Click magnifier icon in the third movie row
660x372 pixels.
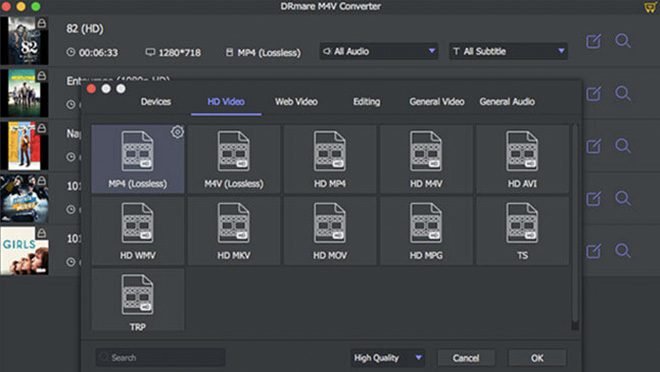(x=623, y=146)
